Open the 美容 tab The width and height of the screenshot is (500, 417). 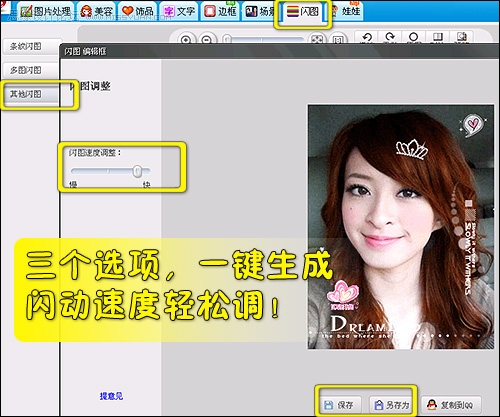[x=97, y=12]
